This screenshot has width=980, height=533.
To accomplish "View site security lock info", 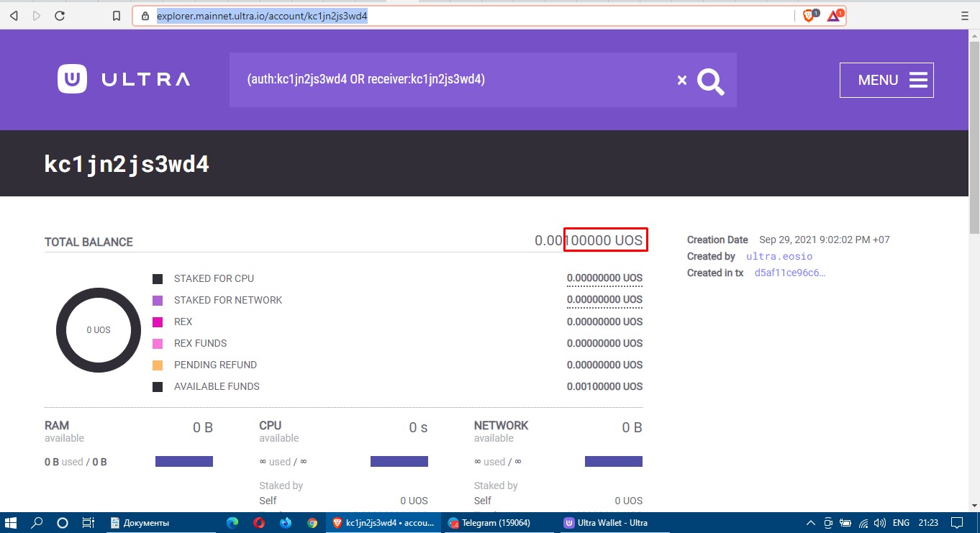I will coord(145,16).
